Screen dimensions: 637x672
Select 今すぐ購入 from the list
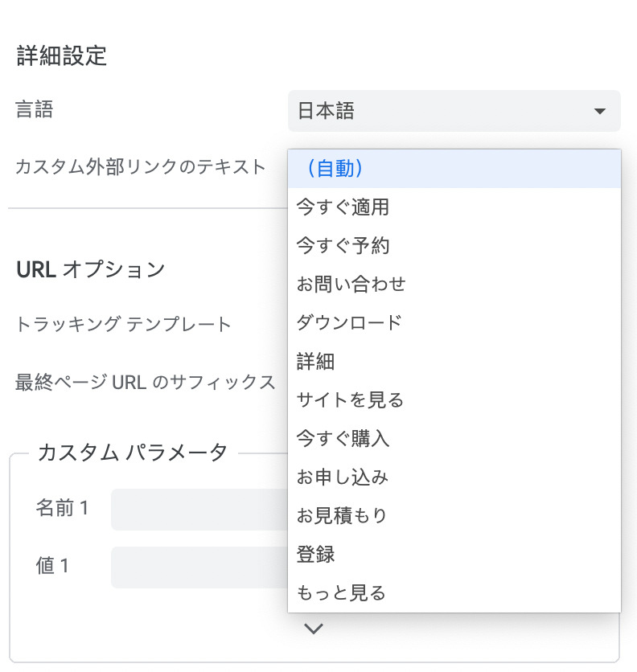pyautogui.click(x=454, y=439)
